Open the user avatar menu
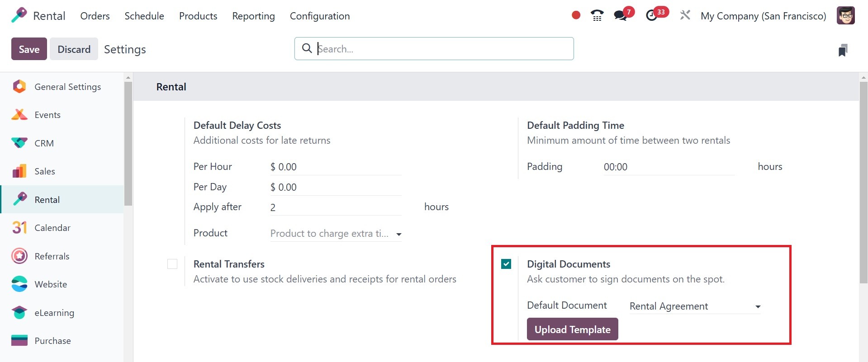Image resolution: width=868 pixels, height=362 pixels. [845, 16]
